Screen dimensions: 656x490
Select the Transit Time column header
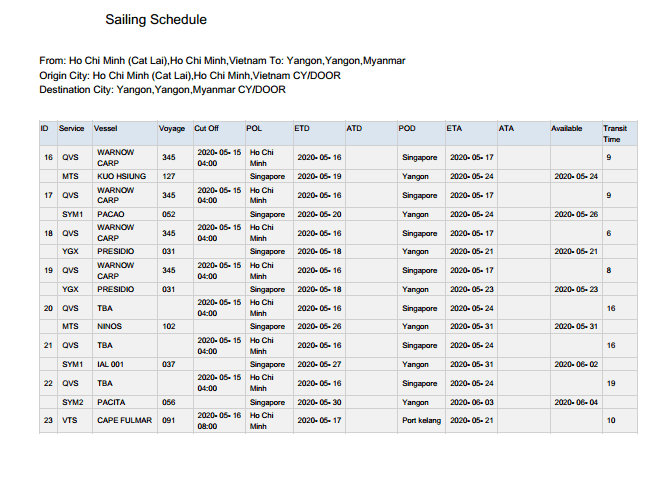[x=615, y=134]
